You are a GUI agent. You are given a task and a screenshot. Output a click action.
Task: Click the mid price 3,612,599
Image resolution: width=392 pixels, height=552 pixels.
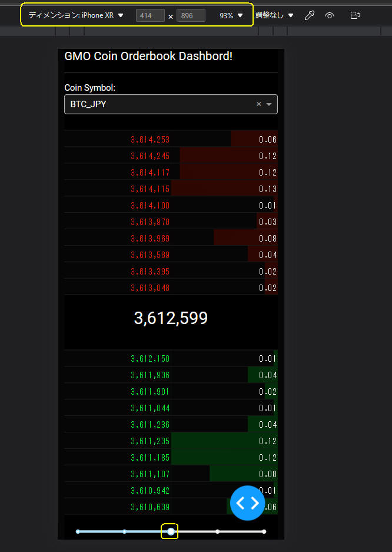(x=171, y=318)
